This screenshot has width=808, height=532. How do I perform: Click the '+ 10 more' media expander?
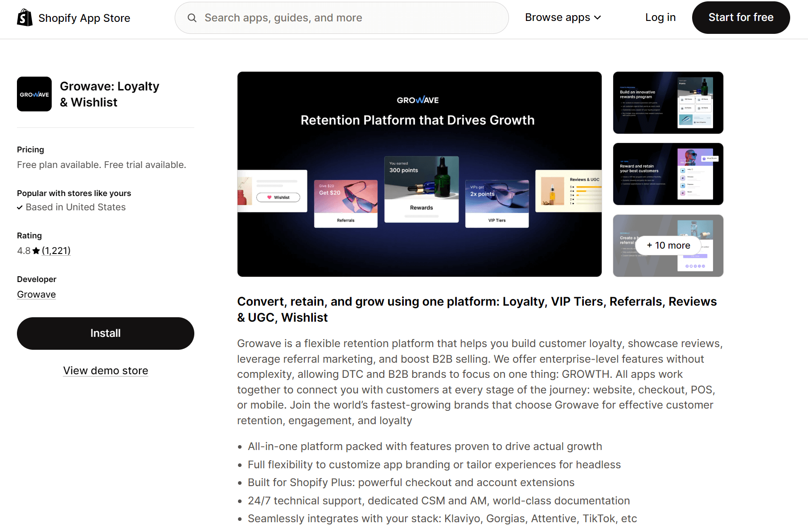[x=668, y=245]
